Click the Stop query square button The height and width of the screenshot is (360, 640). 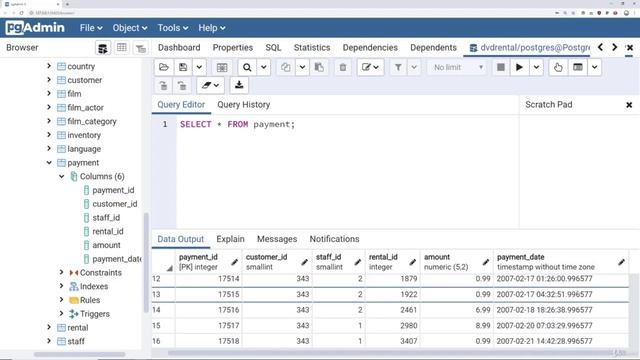click(501, 67)
